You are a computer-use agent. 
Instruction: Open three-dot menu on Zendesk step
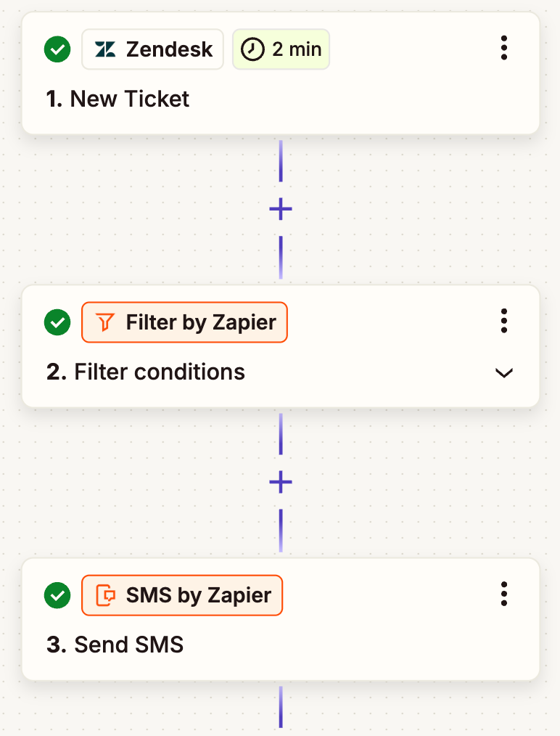click(503, 48)
